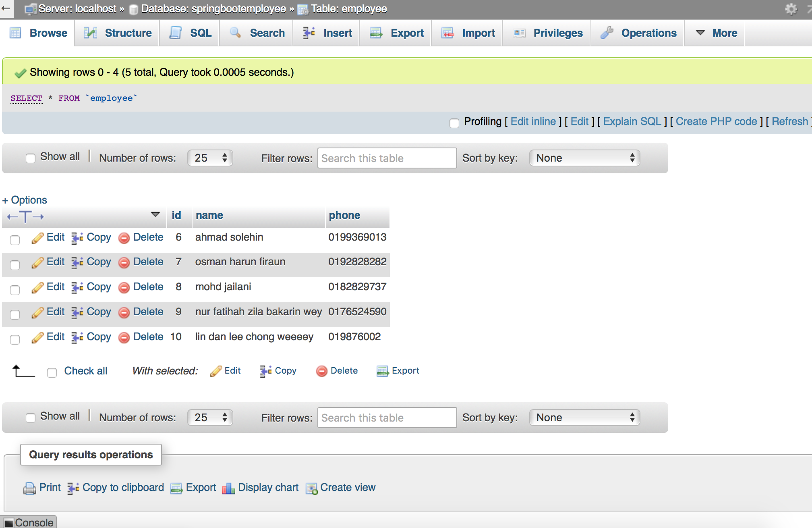Open the Import icon

pyautogui.click(x=448, y=33)
